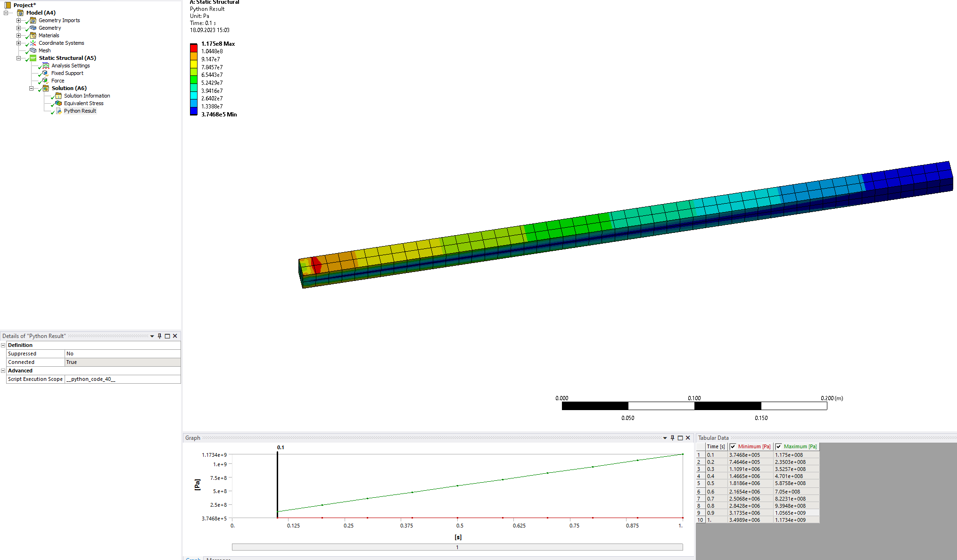
Task: Click the Solution Information icon
Action: (58, 96)
